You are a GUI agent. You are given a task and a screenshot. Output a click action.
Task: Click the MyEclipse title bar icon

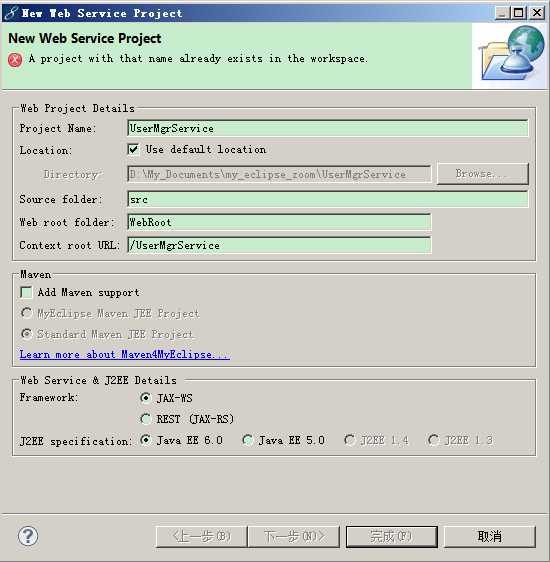tap(10, 13)
